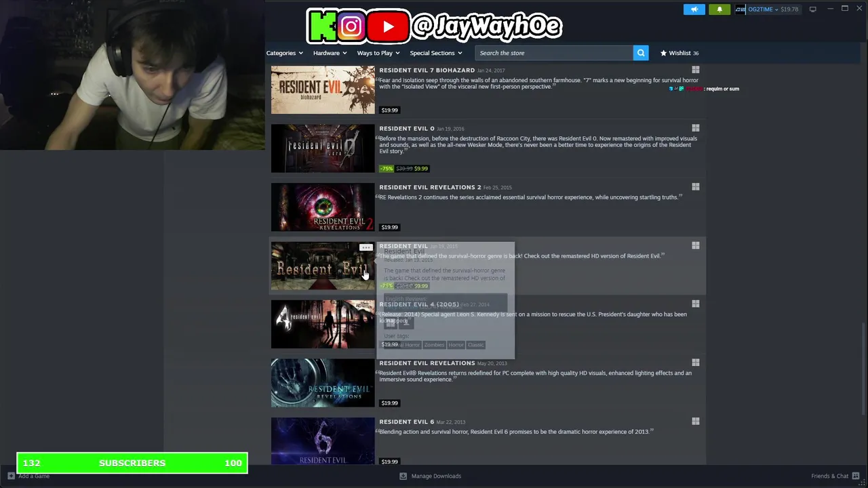
Task: Click Resident Evil 6 description text
Action: (515, 432)
